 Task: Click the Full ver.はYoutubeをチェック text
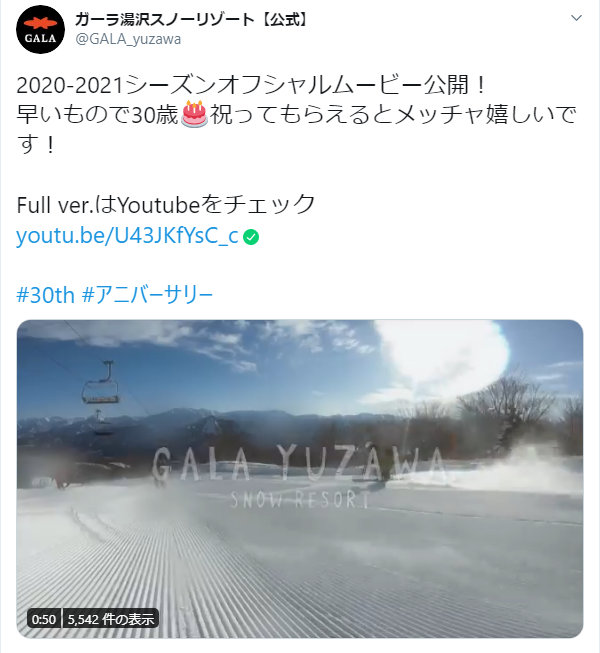pyautogui.click(x=166, y=204)
